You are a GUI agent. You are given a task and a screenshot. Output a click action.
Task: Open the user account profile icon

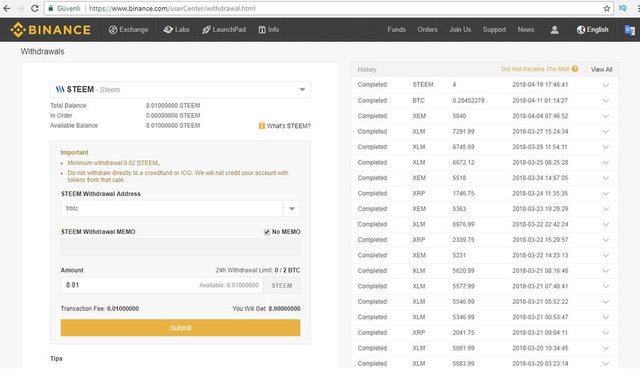[x=554, y=30]
